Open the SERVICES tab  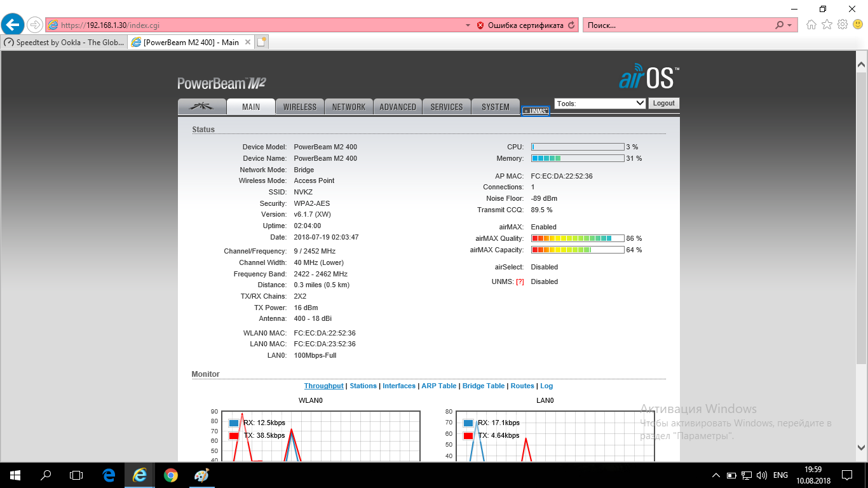click(x=447, y=107)
